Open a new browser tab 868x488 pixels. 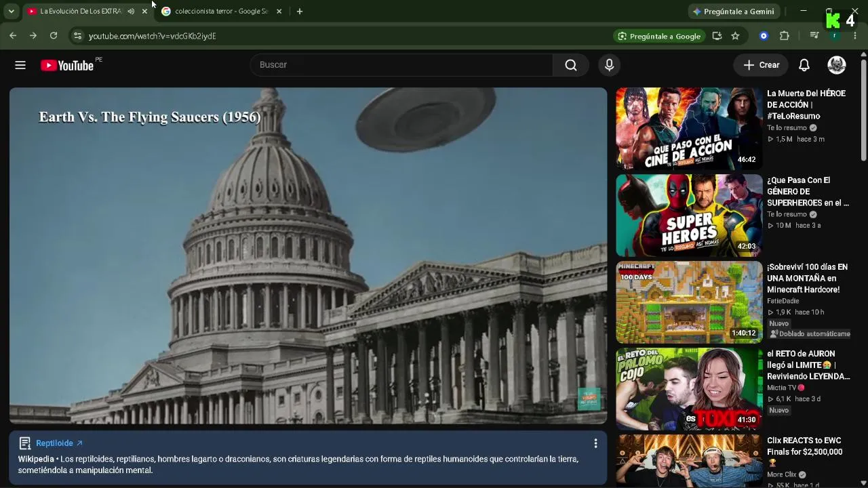300,12
